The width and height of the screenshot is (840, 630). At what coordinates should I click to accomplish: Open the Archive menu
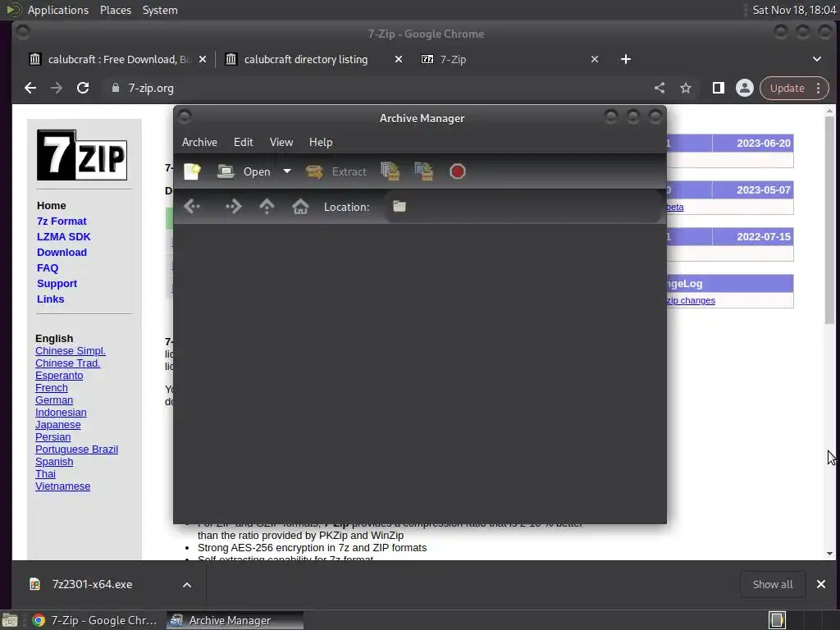point(199,142)
